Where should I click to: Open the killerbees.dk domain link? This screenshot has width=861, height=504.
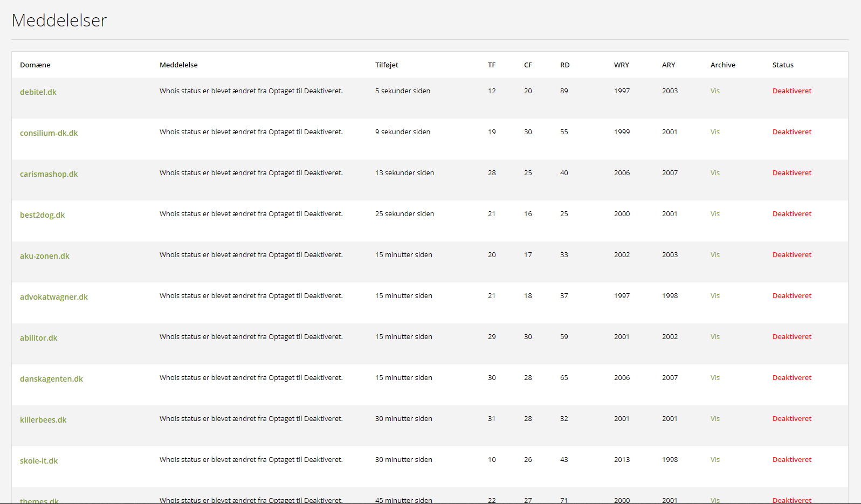point(44,420)
